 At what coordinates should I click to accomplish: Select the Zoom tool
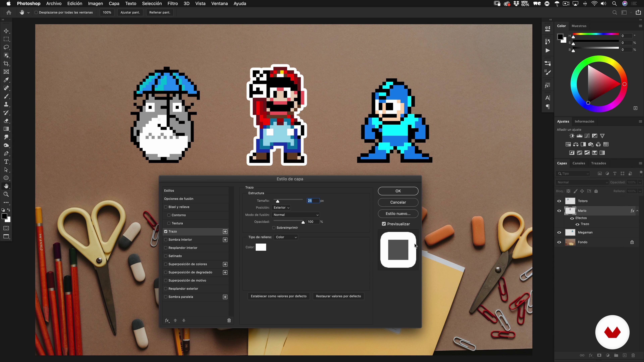pyautogui.click(x=6, y=194)
